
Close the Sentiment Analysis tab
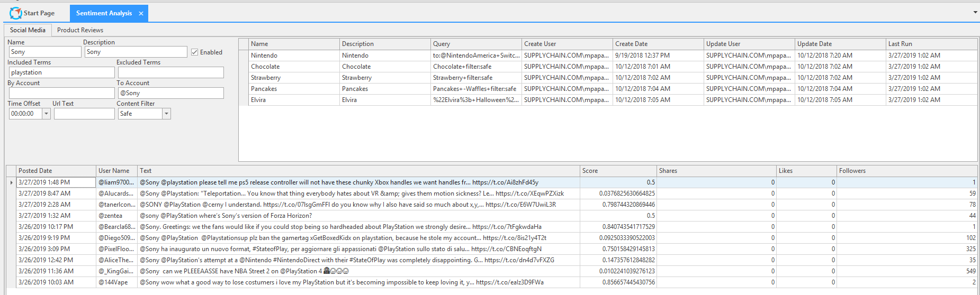point(141,14)
